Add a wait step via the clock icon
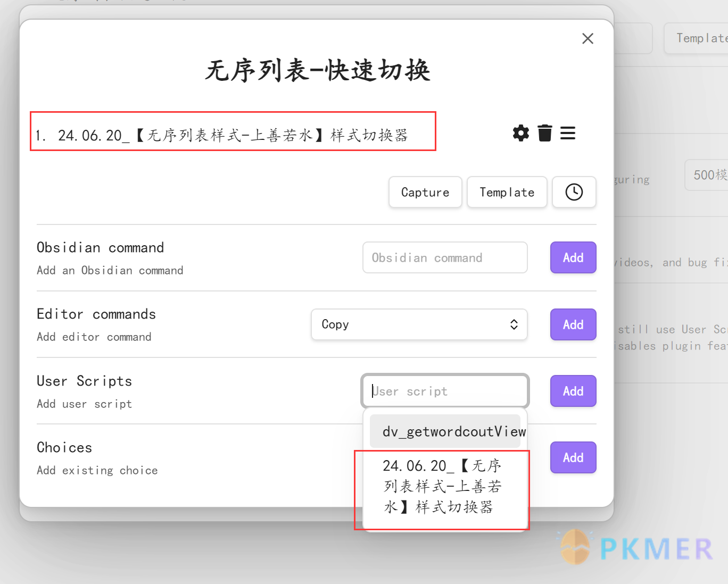The width and height of the screenshot is (728, 584). tap(574, 192)
